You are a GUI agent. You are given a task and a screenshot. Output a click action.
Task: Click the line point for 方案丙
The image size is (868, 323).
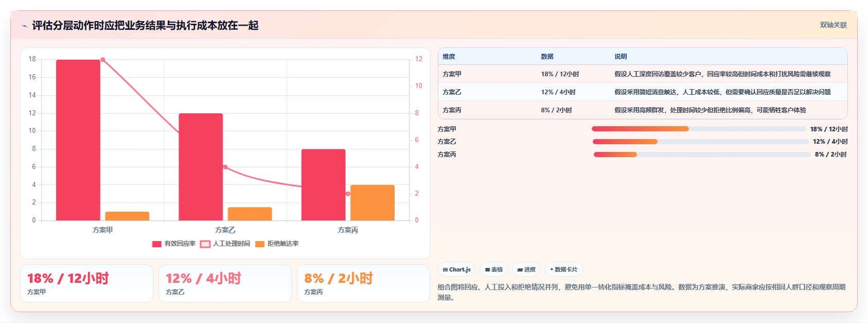pos(348,194)
